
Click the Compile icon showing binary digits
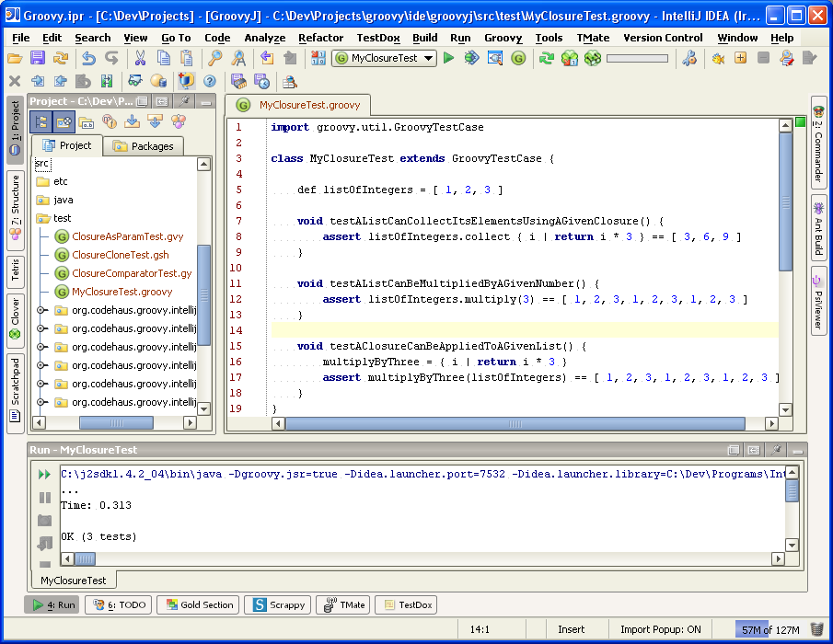(x=318, y=58)
